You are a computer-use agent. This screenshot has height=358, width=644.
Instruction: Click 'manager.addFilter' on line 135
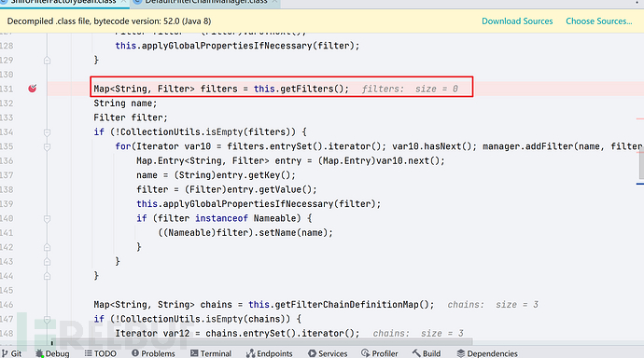click(x=528, y=146)
